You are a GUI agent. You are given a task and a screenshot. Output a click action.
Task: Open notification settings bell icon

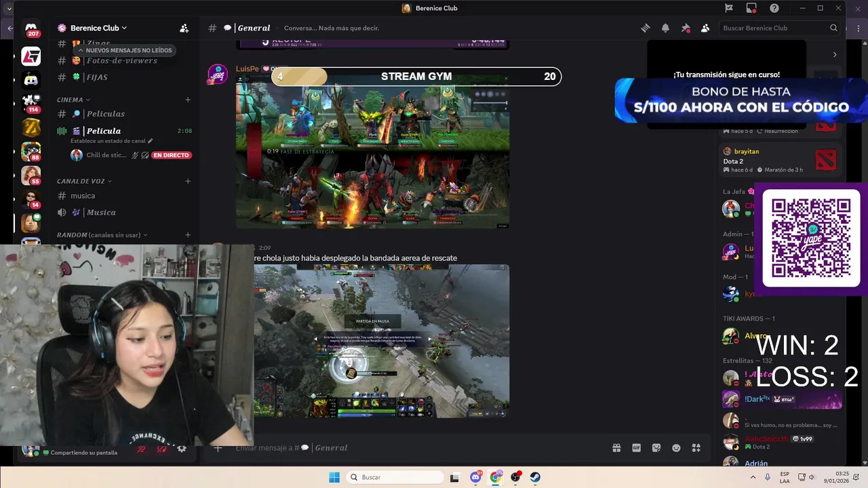[x=665, y=28]
